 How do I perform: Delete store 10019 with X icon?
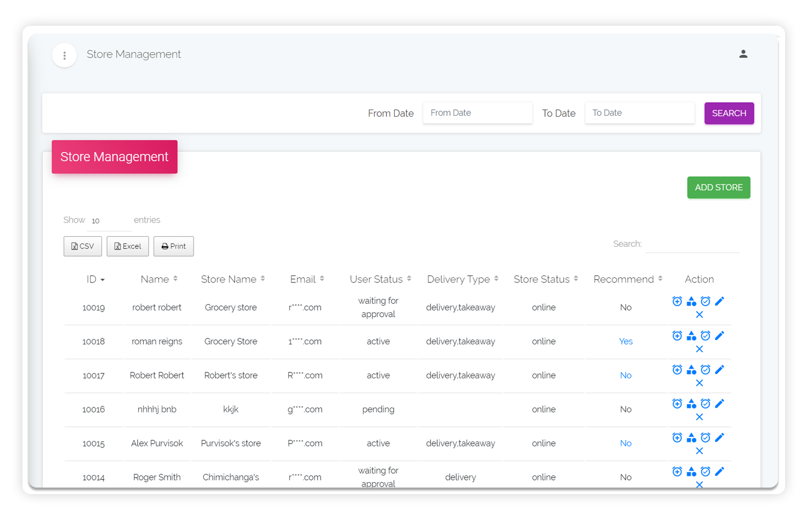[699, 315]
